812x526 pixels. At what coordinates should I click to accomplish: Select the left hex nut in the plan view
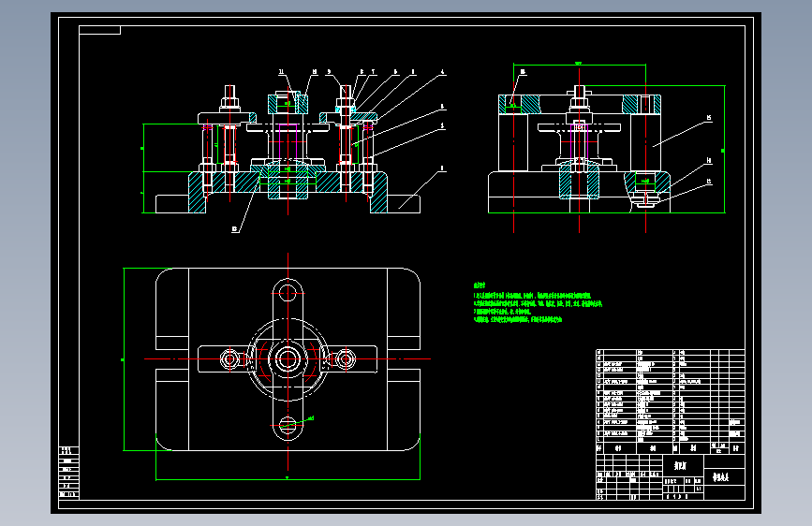(230, 358)
